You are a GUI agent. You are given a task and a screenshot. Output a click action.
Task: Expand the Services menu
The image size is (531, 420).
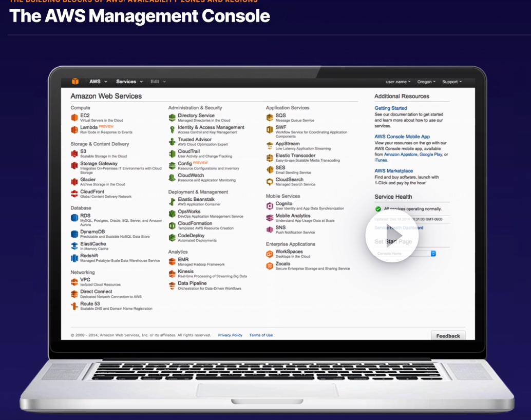tap(129, 82)
